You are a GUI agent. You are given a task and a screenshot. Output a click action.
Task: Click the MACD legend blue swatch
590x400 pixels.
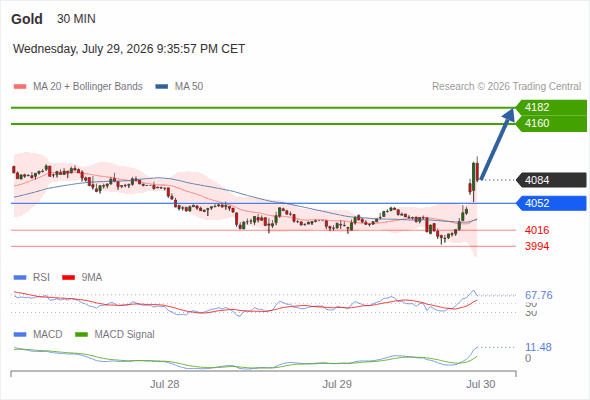pyautogui.click(x=20, y=335)
